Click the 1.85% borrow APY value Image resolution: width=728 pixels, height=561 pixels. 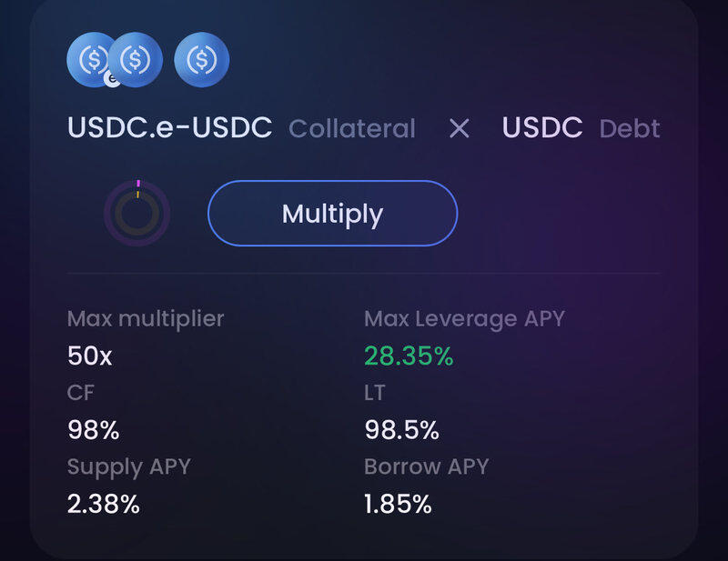click(x=398, y=504)
